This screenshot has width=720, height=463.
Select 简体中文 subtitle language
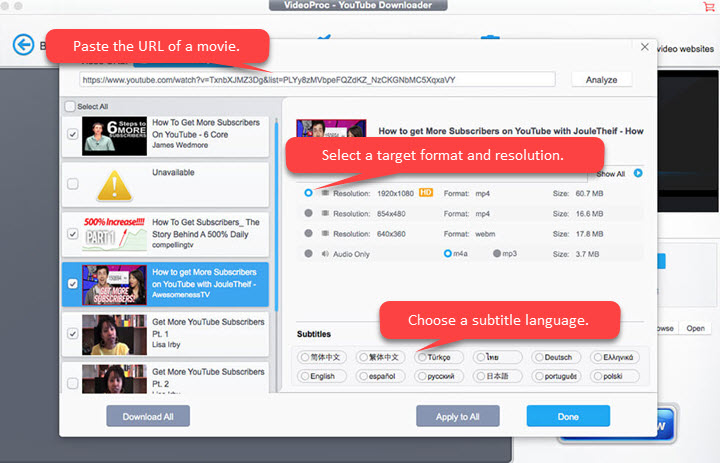[x=321, y=357]
